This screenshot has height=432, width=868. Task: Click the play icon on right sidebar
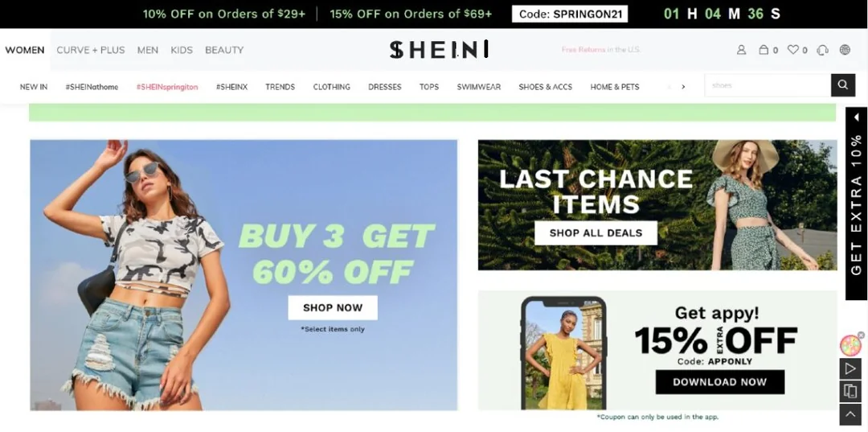pyautogui.click(x=850, y=369)
